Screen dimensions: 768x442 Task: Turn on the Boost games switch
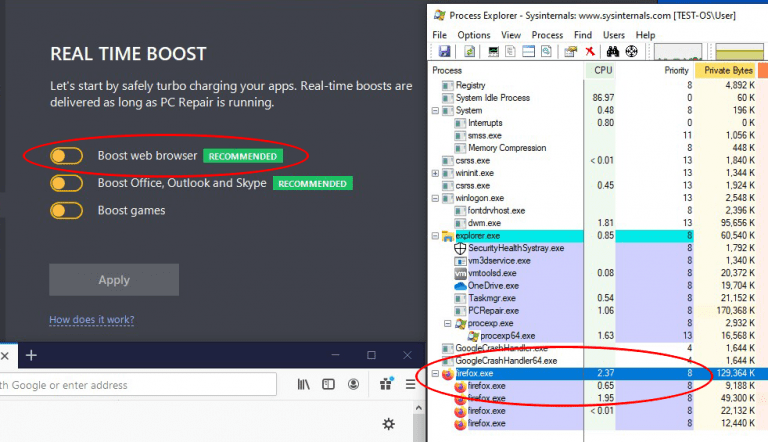pos(66,211)
